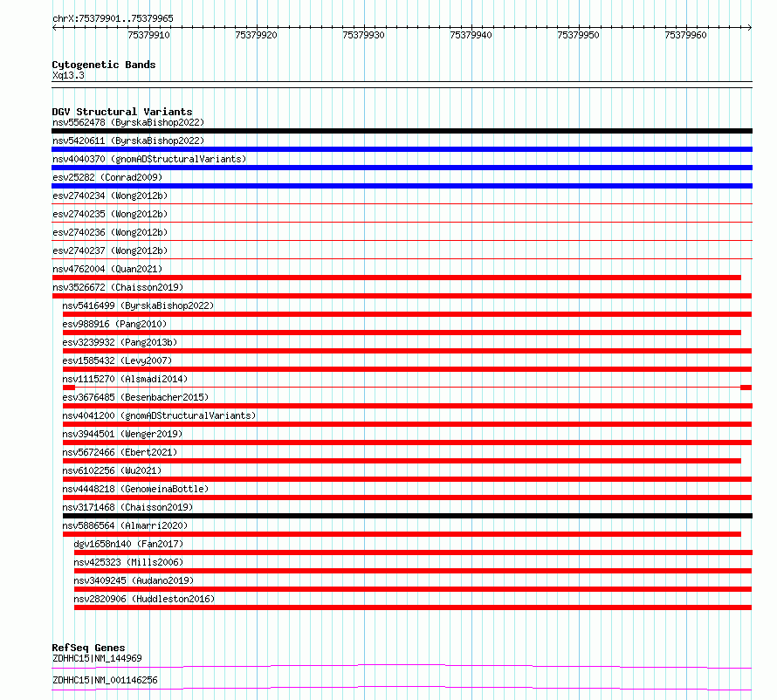The height and width of the screenshot is (700, 777).
Task: Click the blue bar under nsv5420611
Action: 402,149
